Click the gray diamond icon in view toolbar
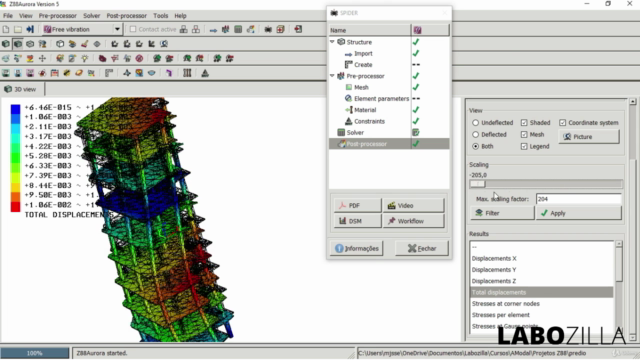This screenshot has width=640, height=360. 97,44
